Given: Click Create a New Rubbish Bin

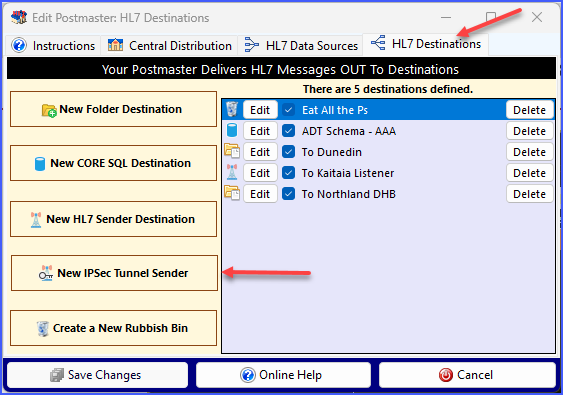Looking at the screenshot, I should pos(113,328).
